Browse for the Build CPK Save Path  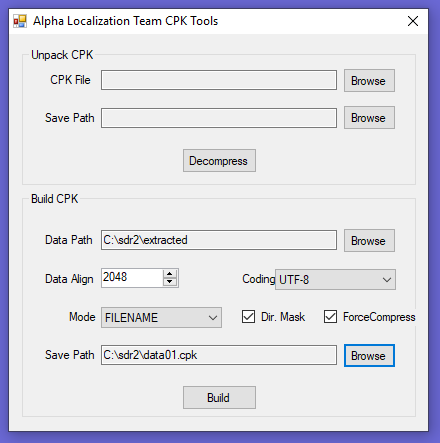pos(369,356)
